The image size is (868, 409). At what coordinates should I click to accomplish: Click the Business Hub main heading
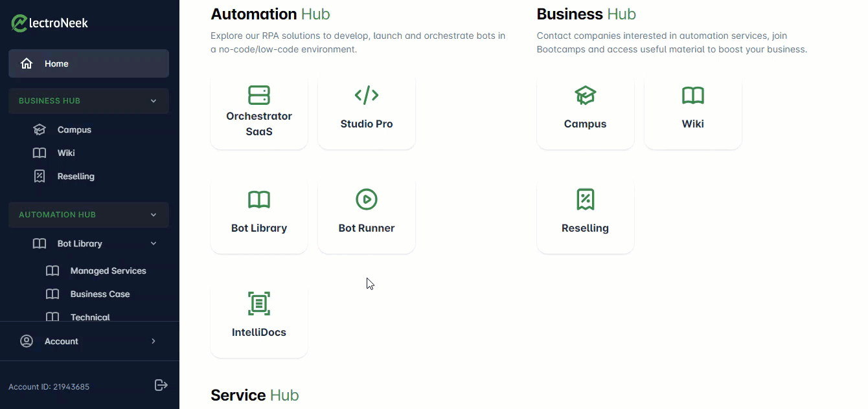tap(586, 14)
